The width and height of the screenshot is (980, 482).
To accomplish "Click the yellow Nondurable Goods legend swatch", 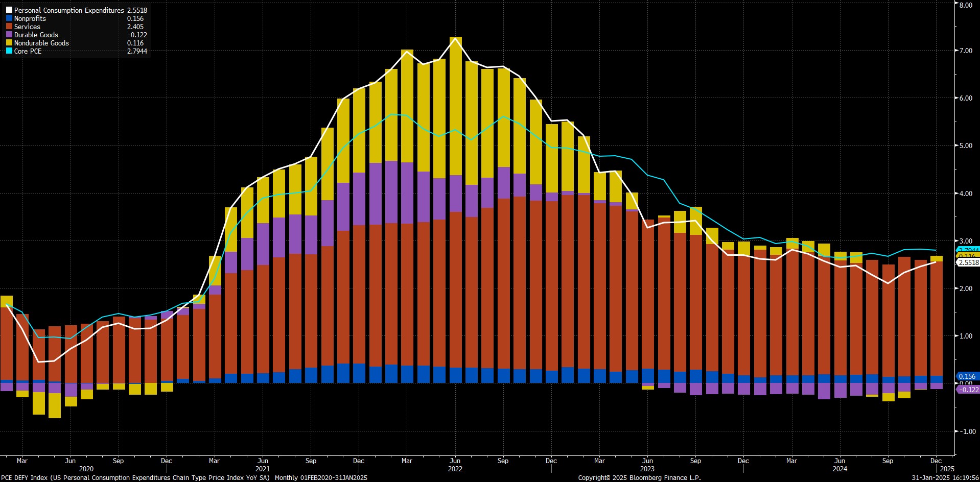I will (9, 43).
